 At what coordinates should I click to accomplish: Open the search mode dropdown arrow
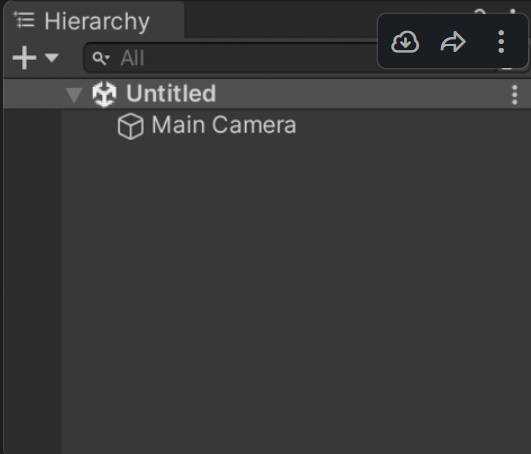tap(107, 58)
